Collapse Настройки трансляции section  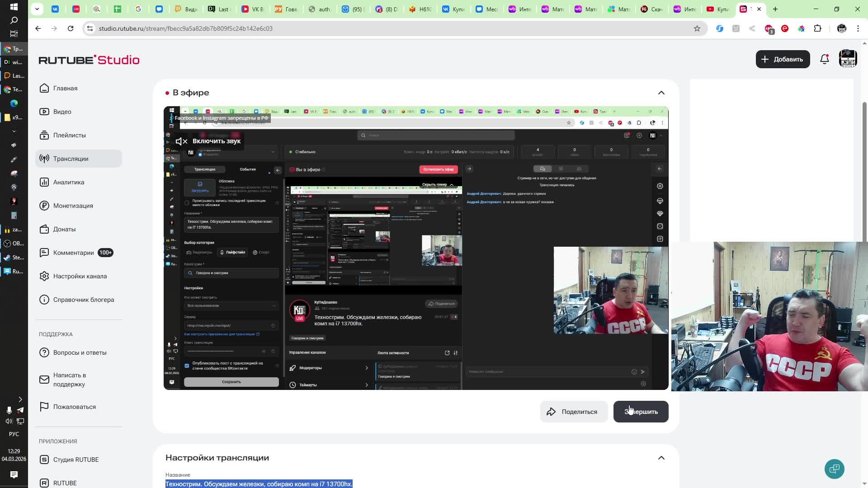point(661,458)
